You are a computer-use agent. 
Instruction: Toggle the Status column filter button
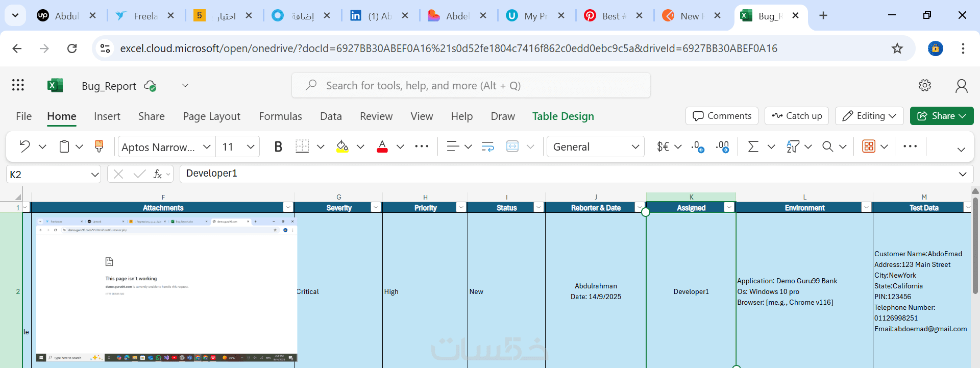pos(538,207)
